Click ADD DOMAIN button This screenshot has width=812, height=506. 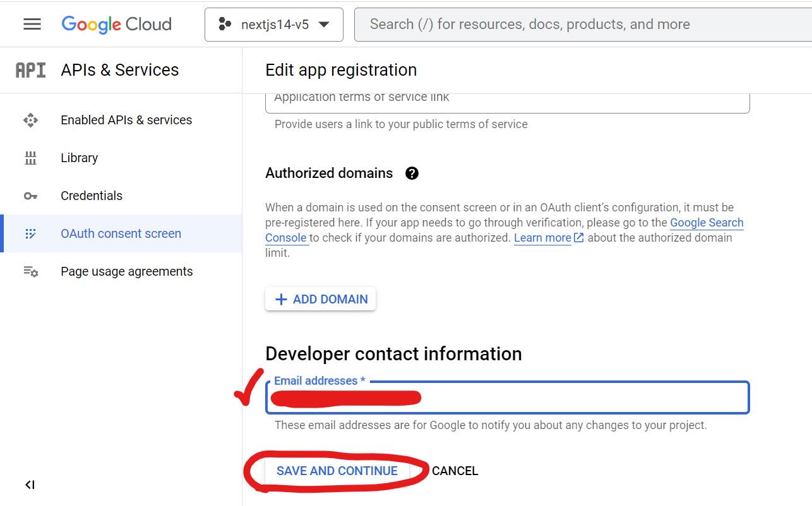321,299
